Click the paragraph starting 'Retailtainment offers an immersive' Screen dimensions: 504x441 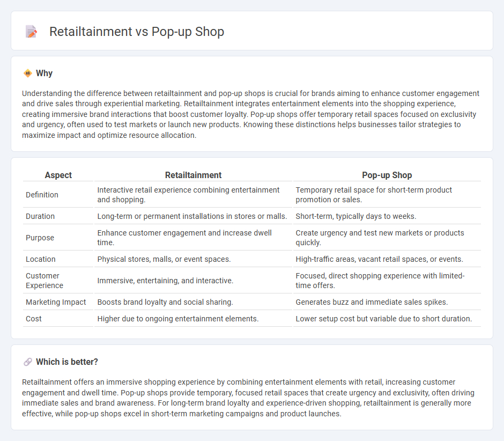[248, 398]
